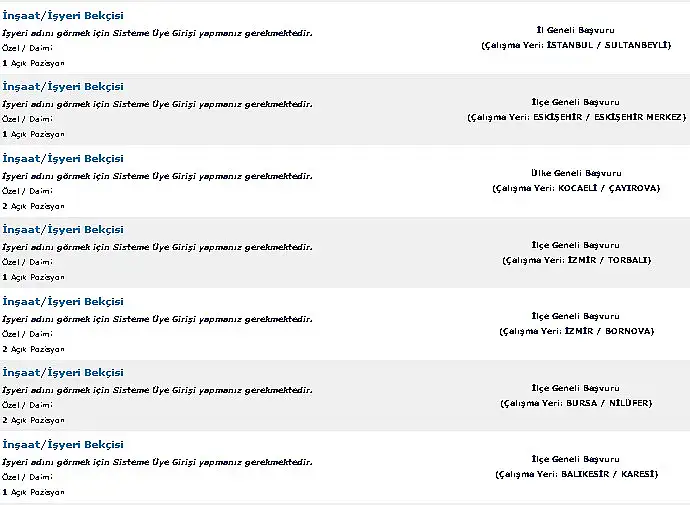Click the Ülke Geneli Başvuru label
The width and height of the screenshot is (690, 505).
(x=576, y=173)
